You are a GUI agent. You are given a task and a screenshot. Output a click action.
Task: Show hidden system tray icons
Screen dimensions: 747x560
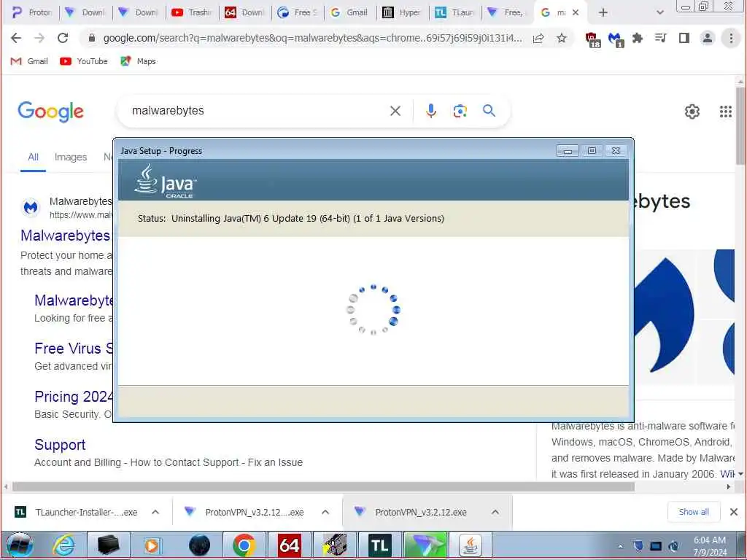(620, 546)
